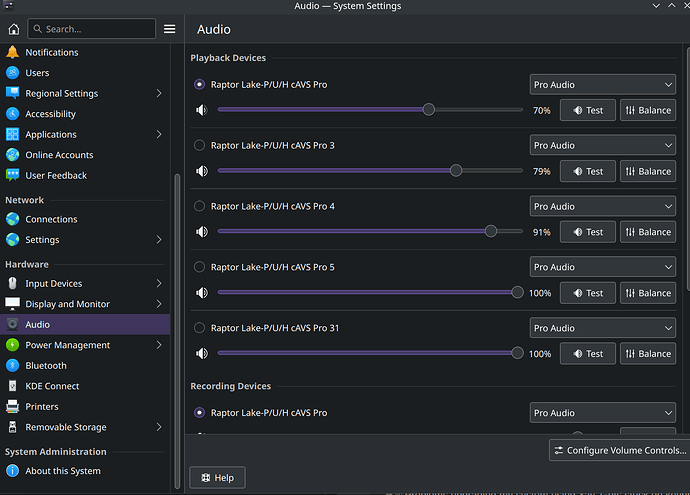Screen dimensions: 690x495
Task: Click the 79% volume slider of cAVS Pro 3
Action: (370, 170)
